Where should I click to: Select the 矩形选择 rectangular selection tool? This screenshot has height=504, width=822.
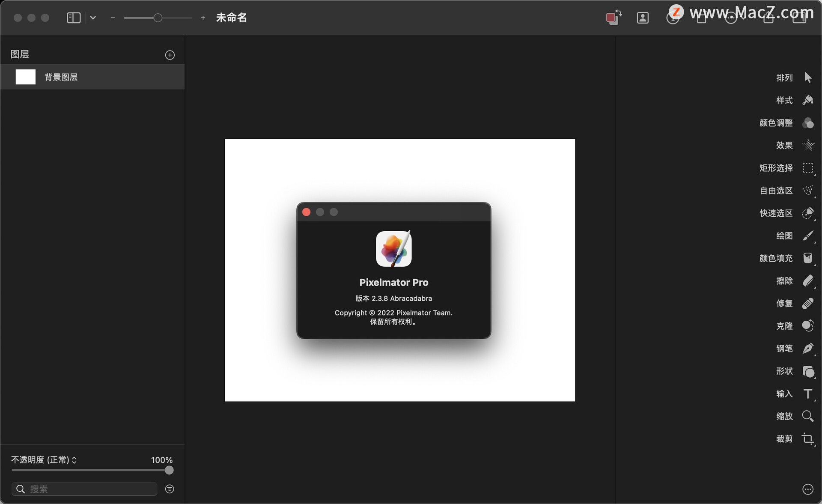[x=807, y=168]
